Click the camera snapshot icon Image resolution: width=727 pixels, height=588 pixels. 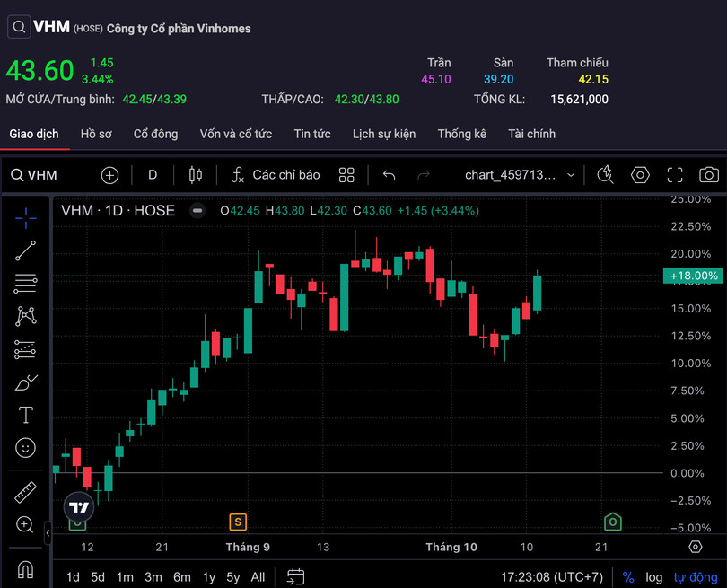pyautogui.click(x=709, y=175)
